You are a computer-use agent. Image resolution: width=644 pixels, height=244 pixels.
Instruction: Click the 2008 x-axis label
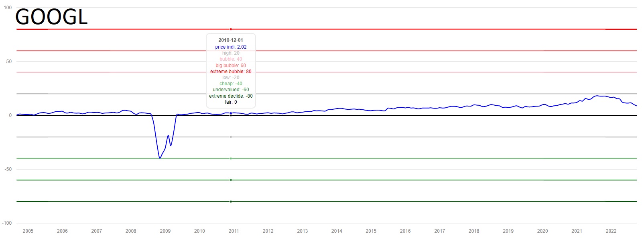tap(131, 231)
